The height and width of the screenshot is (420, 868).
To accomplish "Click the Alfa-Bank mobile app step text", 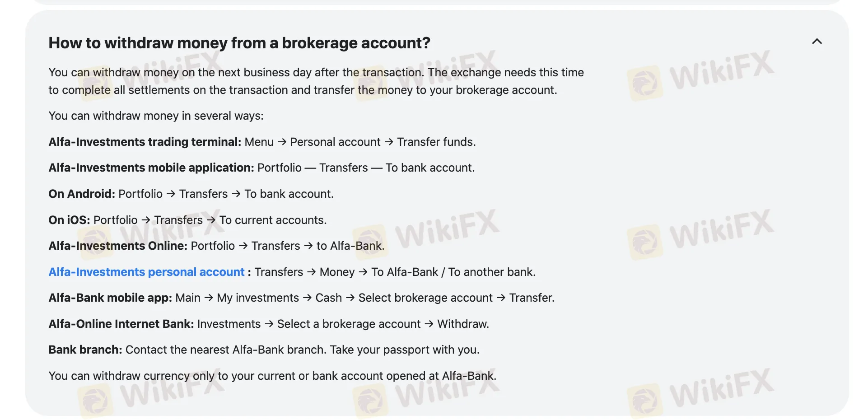I will (301, 298).
